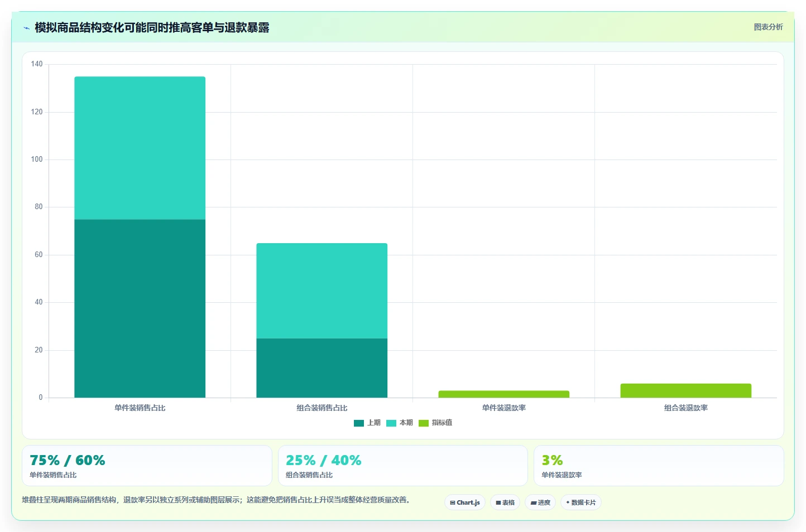This screenshot has height=532, width=806.
Task: Click the 数据卡片 tag chip
Action: pos(581,502)
